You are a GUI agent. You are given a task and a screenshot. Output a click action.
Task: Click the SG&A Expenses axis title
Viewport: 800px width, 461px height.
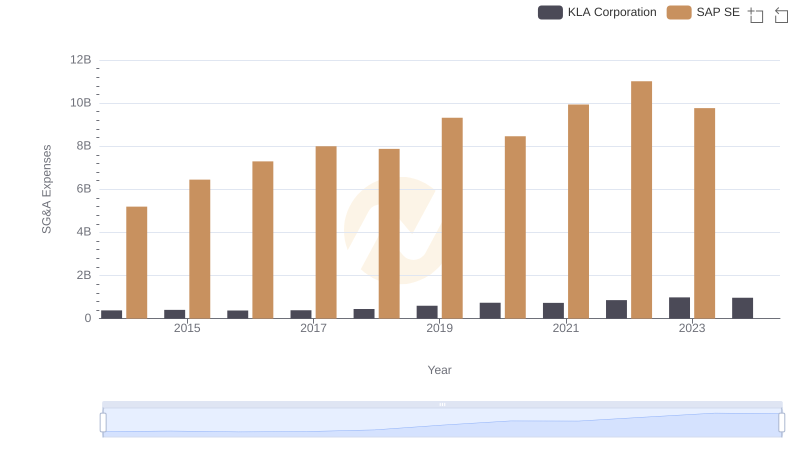point(46,189)
